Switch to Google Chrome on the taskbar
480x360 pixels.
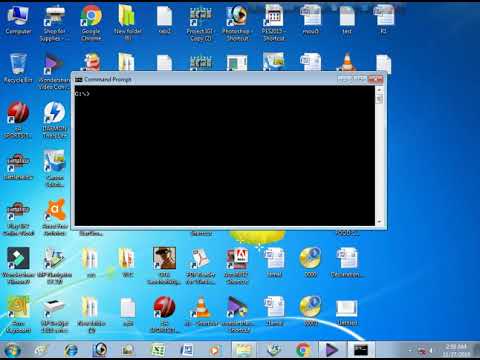[303, 350]
